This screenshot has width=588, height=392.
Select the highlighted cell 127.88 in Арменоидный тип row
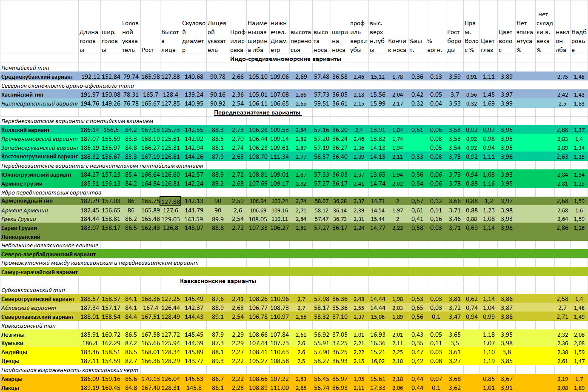pos(171,201)
